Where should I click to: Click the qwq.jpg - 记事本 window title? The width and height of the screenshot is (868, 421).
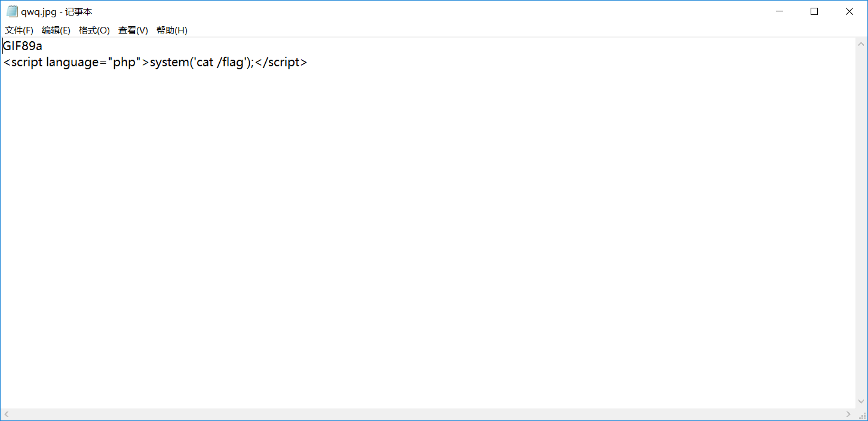tap(57, 12)
